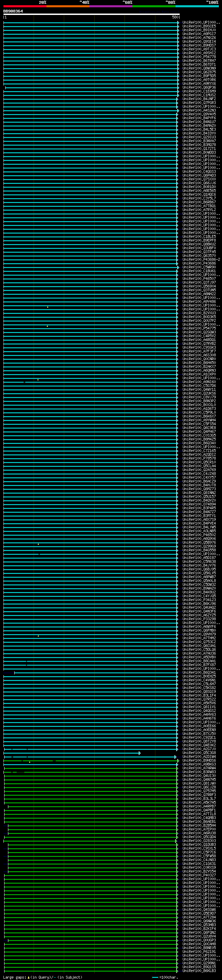The height and width of the screenshot is (980, 222).
Task: Select the UniRef100_B2VXU3 entry
Action: tap(199, 313)
